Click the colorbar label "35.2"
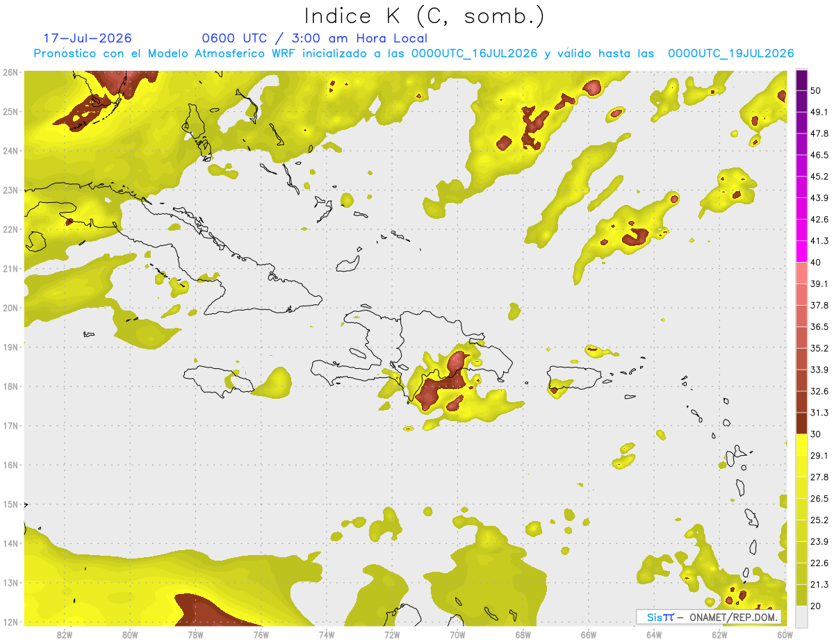 [x=819, y=348]
